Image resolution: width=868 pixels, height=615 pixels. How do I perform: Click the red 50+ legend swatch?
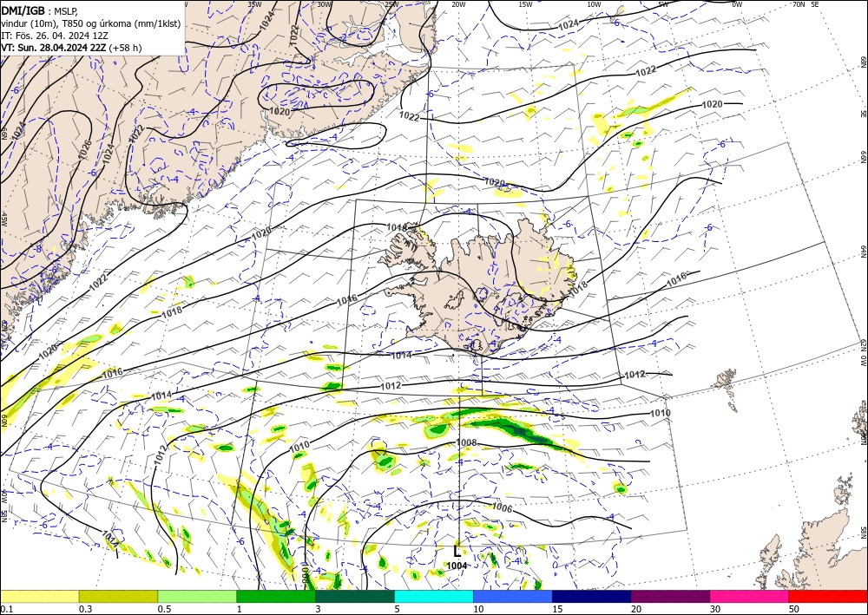point(828,596)
